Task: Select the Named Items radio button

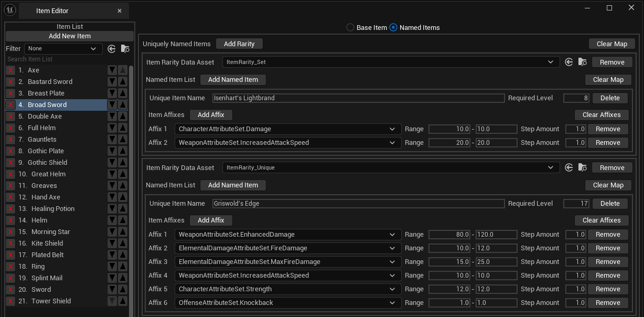Action: [x=393, y=27]
